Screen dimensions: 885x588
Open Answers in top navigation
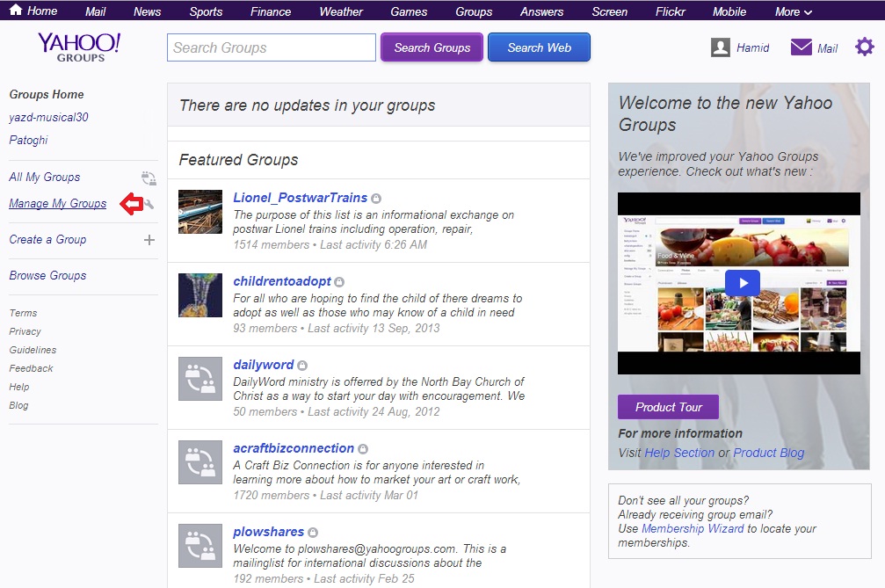pyautogui.click(x=542, y=11)
